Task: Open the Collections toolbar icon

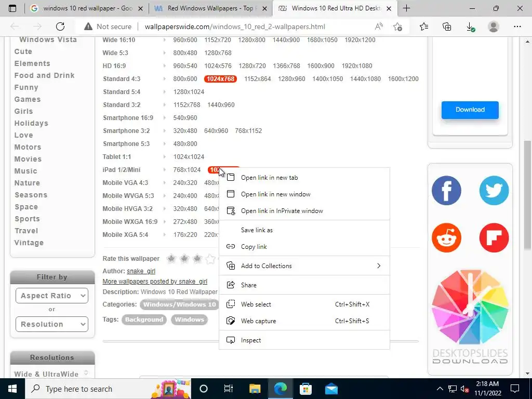Action: 447,26
